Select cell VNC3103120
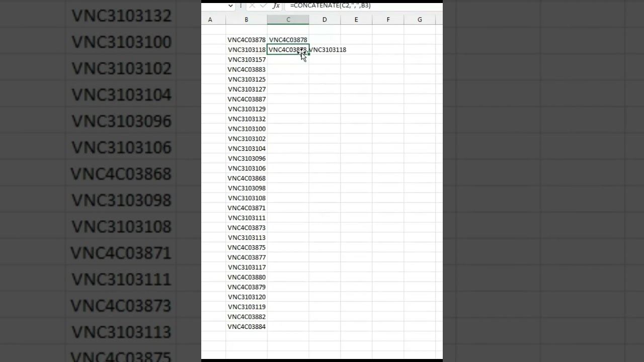The width and height of the screenshot is (644, 362). 247,297
